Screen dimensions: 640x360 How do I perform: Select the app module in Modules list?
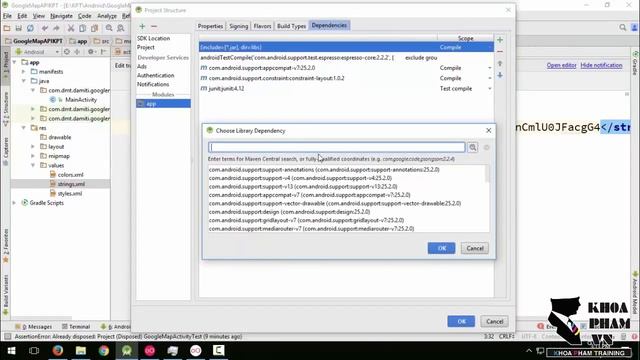[x=163, y=104]
